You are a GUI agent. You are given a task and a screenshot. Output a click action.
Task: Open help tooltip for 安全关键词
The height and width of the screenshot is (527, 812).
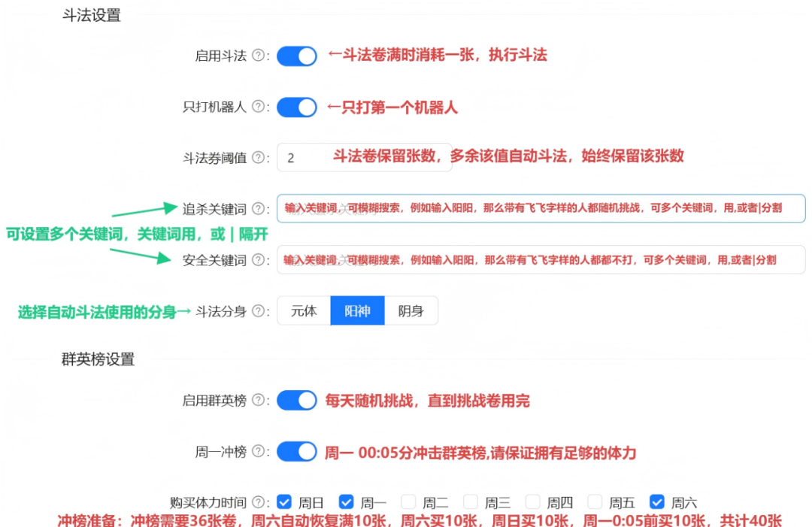259,260
